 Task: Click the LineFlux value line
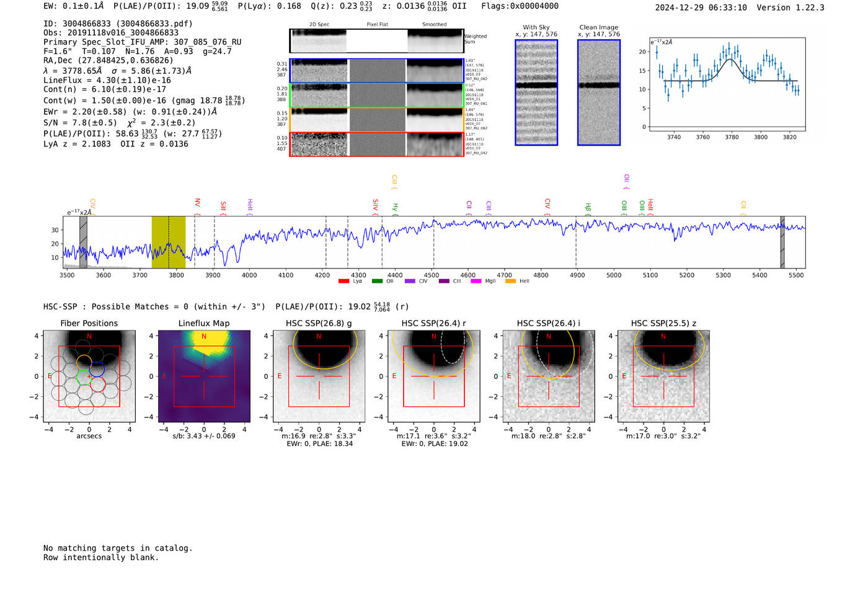pyautogui.click(x=107, y=80)
